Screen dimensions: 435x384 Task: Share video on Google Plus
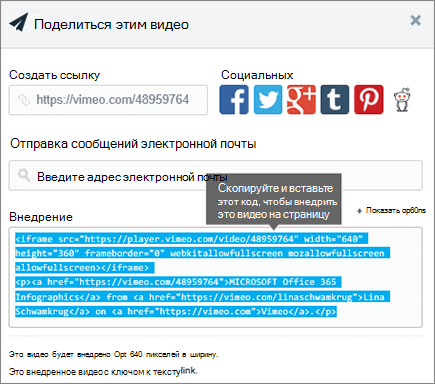tap(301, 100)
